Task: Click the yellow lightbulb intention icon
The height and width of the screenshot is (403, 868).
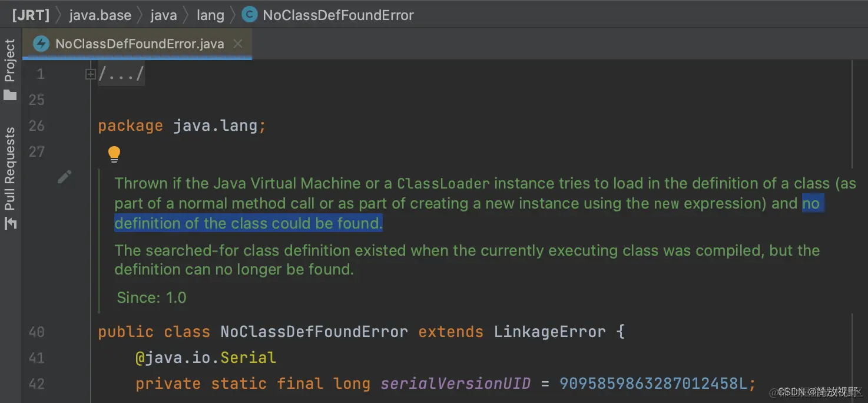Action: (114, 154)
